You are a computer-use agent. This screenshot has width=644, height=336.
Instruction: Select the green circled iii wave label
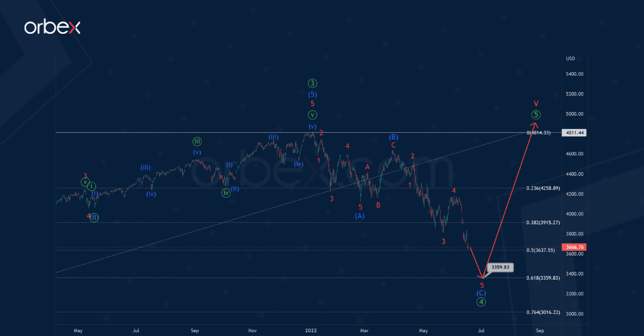197,141
